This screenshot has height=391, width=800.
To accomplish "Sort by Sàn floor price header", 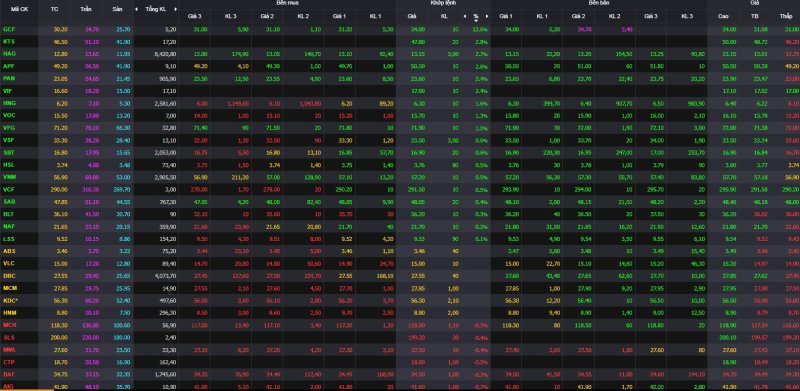I will (x=118, y=9).
